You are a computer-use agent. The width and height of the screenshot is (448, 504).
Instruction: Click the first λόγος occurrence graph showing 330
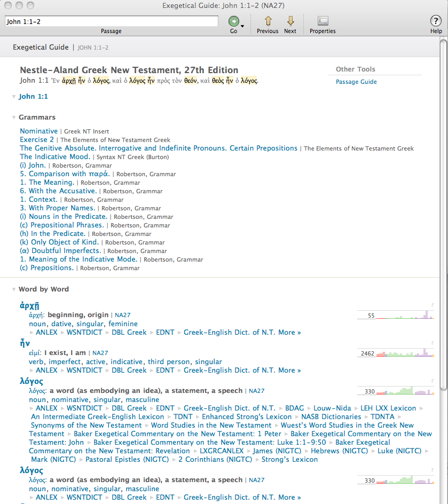pyautogui.click(x=396, y=390)
